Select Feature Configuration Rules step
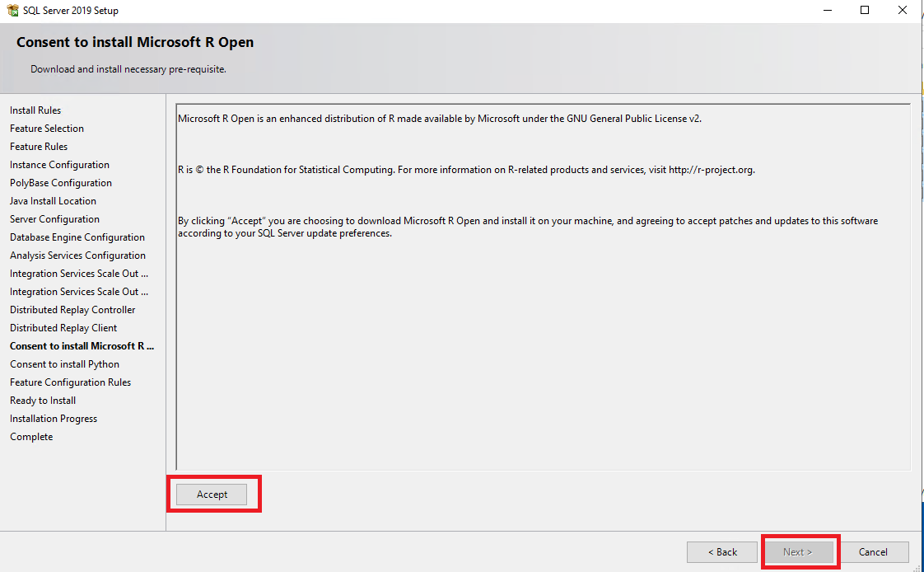924x572 pixels. 70,382
